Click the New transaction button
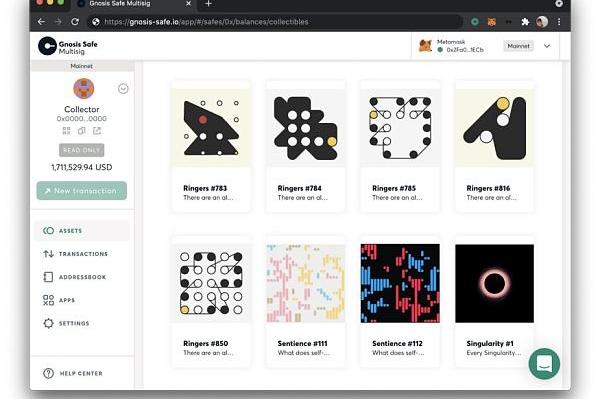 82,191
